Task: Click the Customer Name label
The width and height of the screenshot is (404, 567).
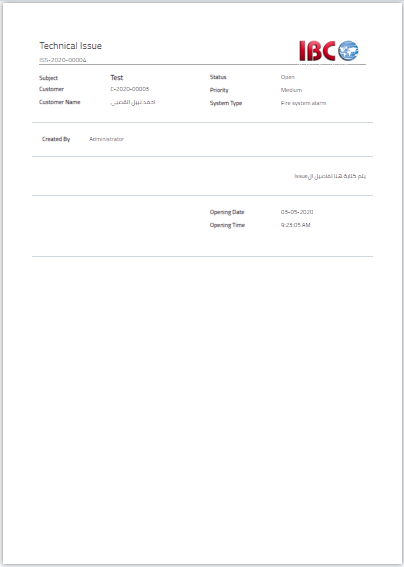Action: [x=60, y=102]
